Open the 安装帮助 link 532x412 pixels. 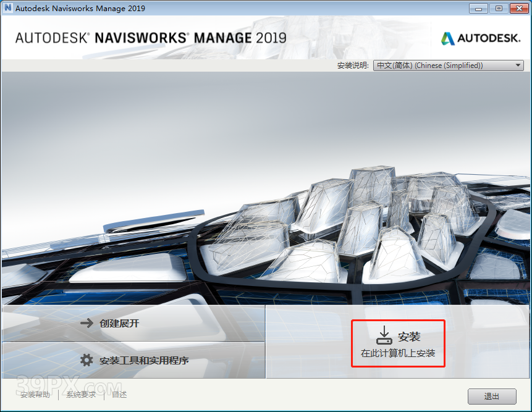tap(35, 395)
